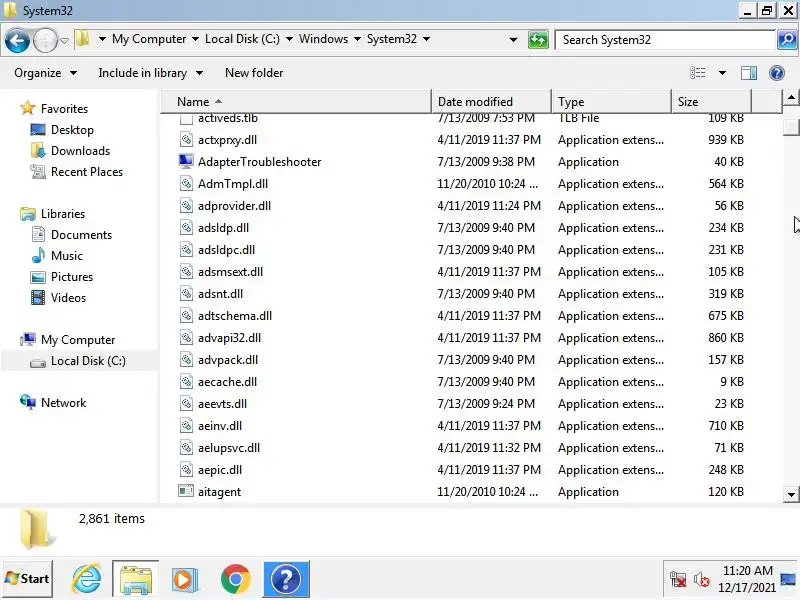Select the aelupsvc.dll file name

coord(229,447)
